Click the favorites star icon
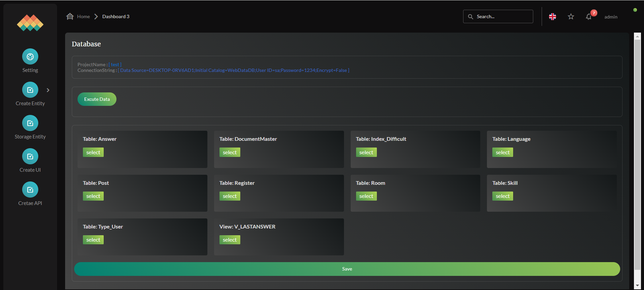This screenshot has height=290, width=644. tap(571, 16)
